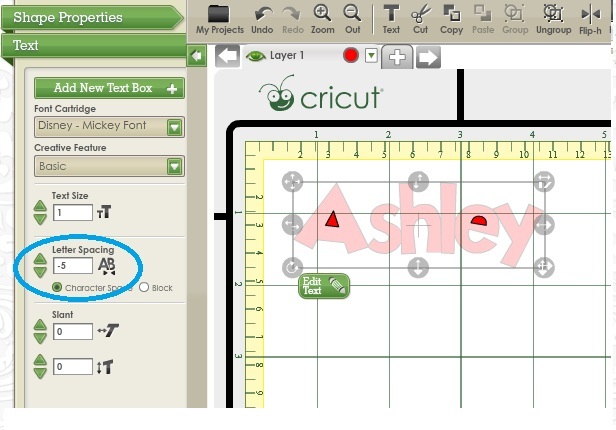This screenshot has width=616, height=430.
Task: Click the pink Ashley text on mat
Action: [x=418, y=224]
